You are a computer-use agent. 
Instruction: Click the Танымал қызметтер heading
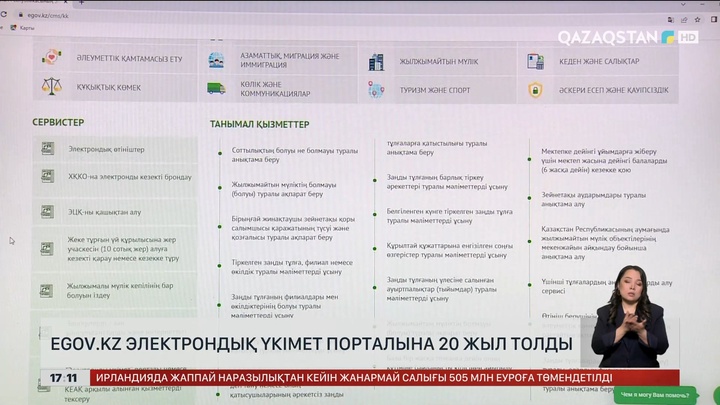(x=259, y=124)
